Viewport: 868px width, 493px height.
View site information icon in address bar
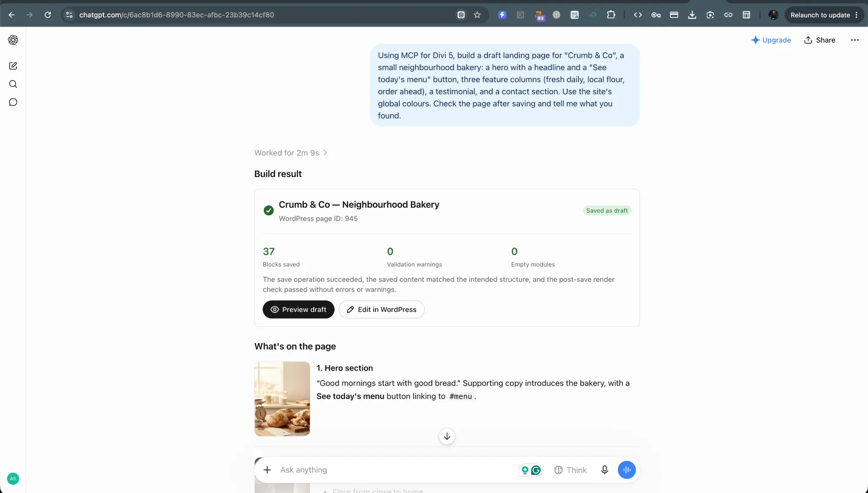point(69,15)
